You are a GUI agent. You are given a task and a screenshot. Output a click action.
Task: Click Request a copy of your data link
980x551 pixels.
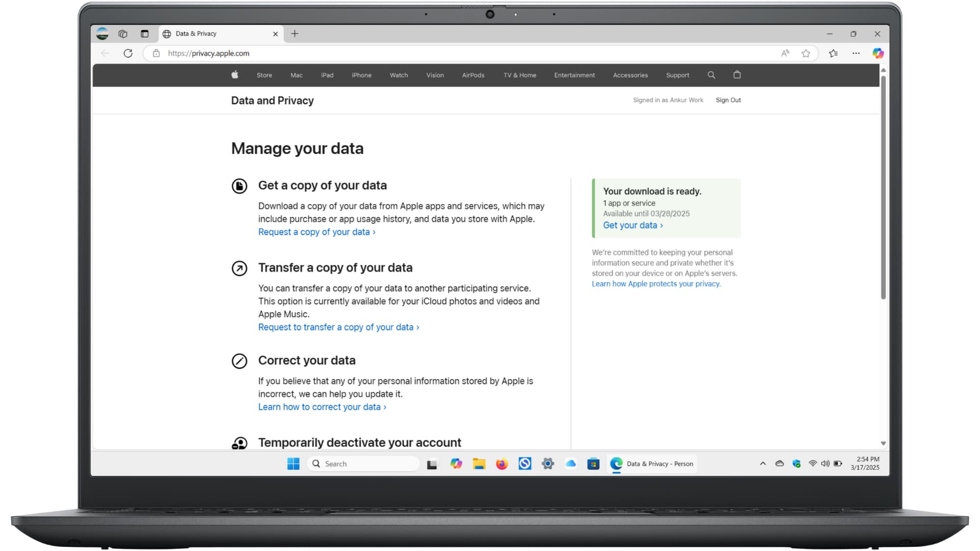(x=316, y=232)
